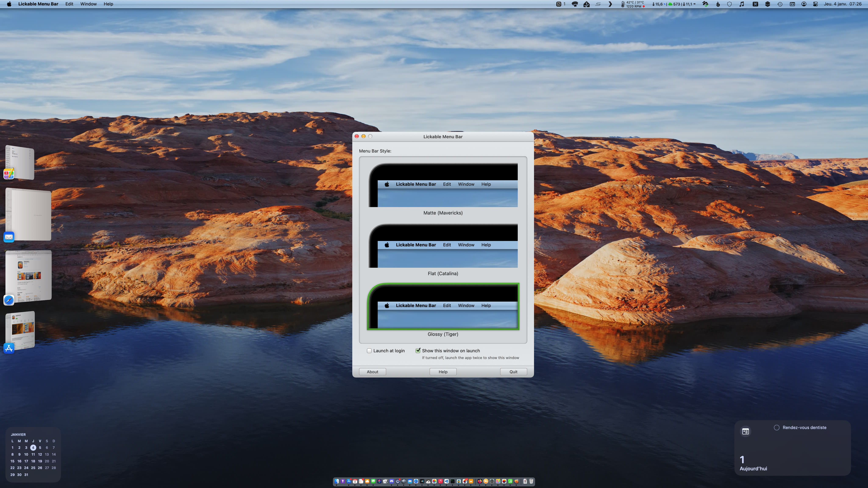
Task: Open the Help menu in menu bar
Action: 108,4
